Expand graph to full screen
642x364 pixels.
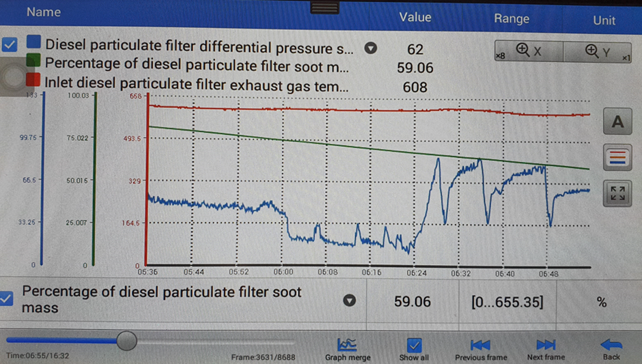click(x=617, y=194)
